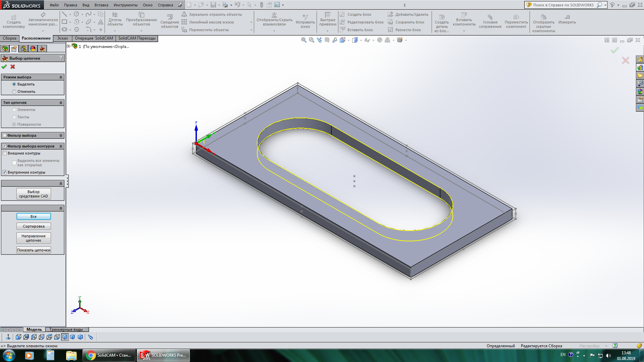This screenshot has width=644, height=362.
Task: Open Zoom to Fit view tool
Action: [304, 40]
